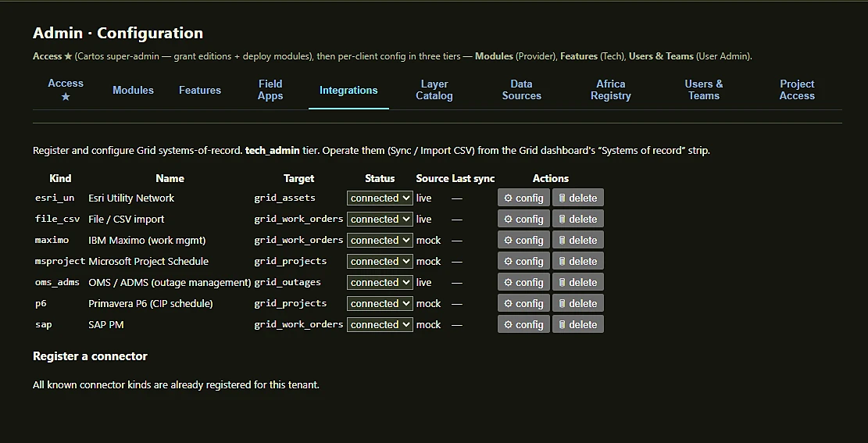Click 'grid_projects' target in msproject row
Screen dimensions: 868x443
[290, 261]
